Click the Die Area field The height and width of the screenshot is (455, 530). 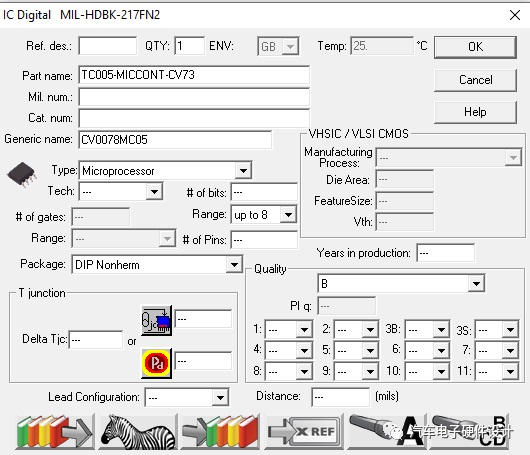coord(405,179)
